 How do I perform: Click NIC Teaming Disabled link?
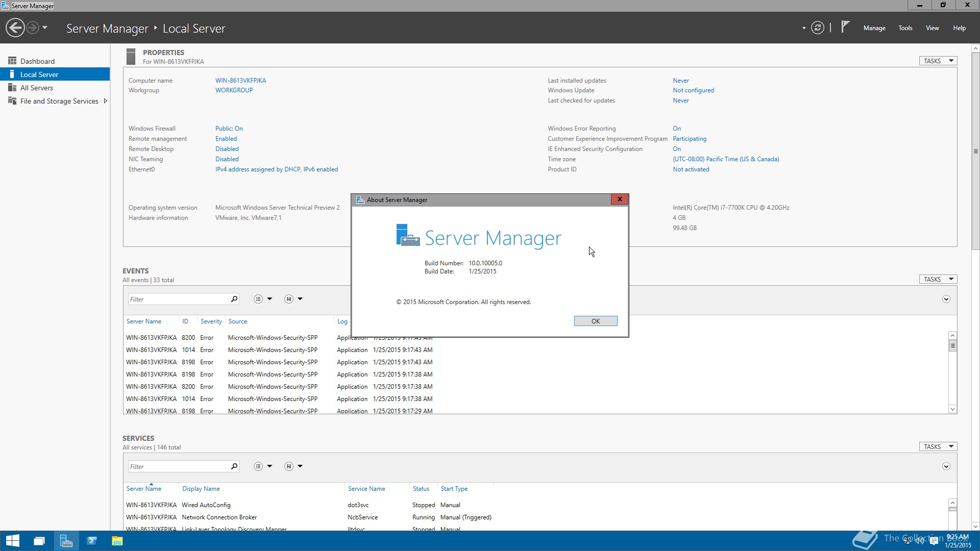pyautogui.click(x=227, y=159)
